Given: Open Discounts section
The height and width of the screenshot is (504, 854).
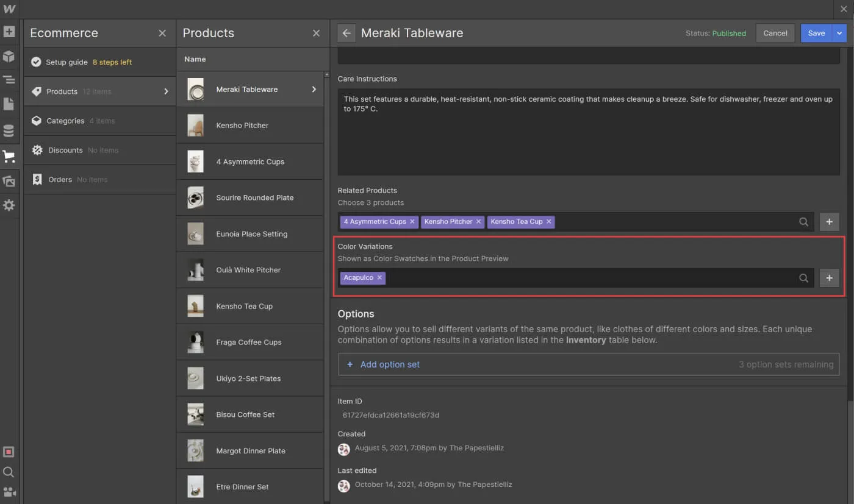Looking at the screenshot, I should pos(100,150).
